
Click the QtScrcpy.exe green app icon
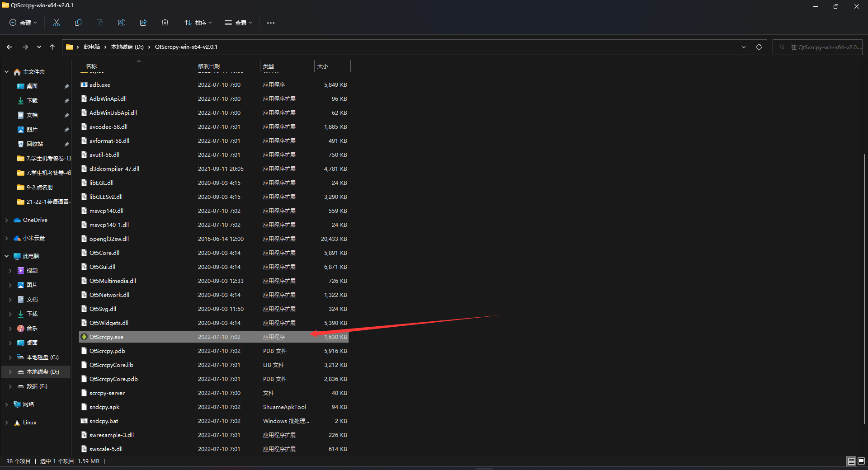[x=84, y=337]
